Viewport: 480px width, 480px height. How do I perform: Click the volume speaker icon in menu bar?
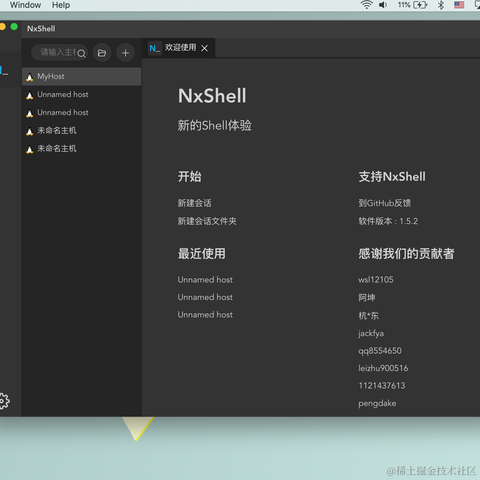coord(383,5)
